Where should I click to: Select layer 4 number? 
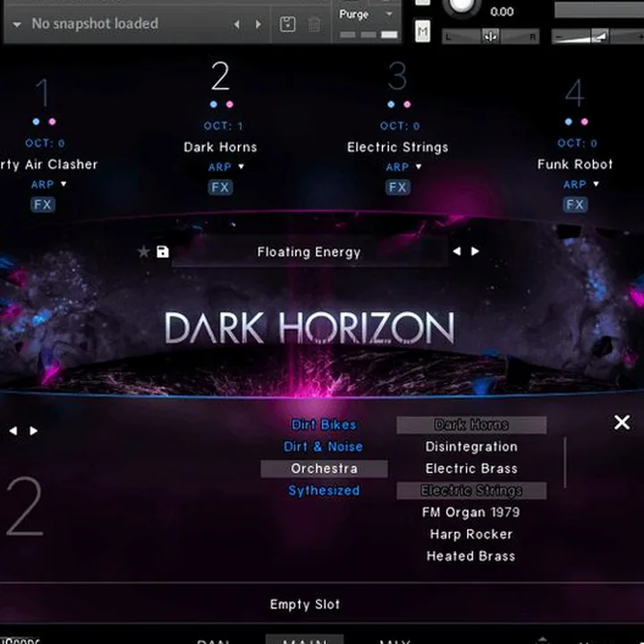(x=575, y=93)
